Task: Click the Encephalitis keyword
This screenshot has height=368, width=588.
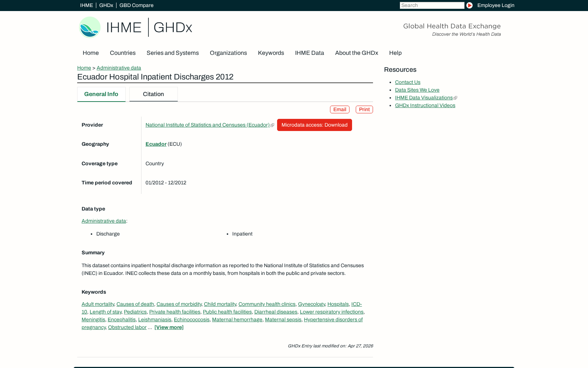Action: 122,320
